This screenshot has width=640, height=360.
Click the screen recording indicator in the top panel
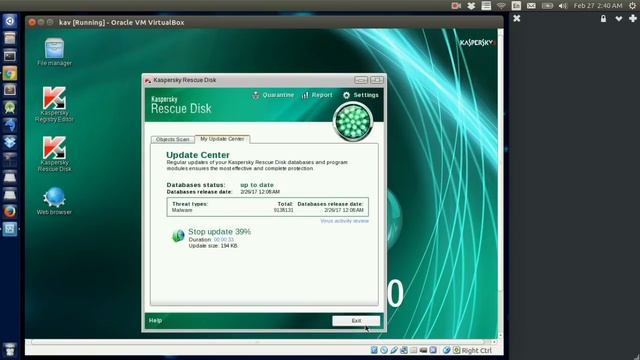pos(456,6)
